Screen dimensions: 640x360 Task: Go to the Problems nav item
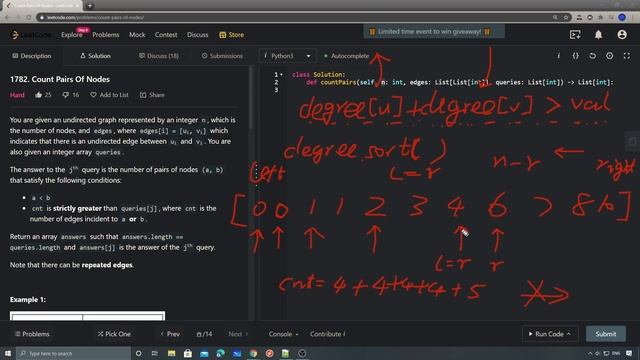coord(106,35)
